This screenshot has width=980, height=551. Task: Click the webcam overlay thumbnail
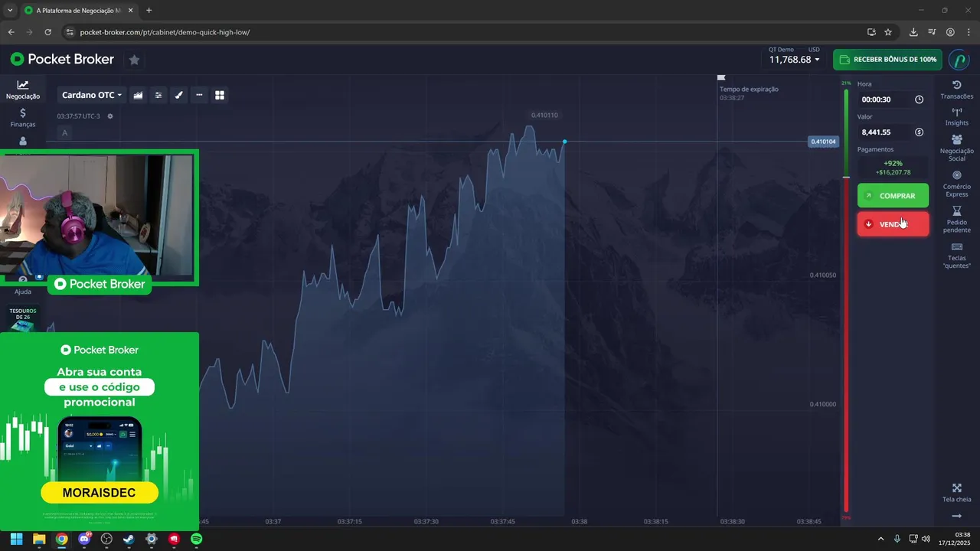(x=98, y=216)
